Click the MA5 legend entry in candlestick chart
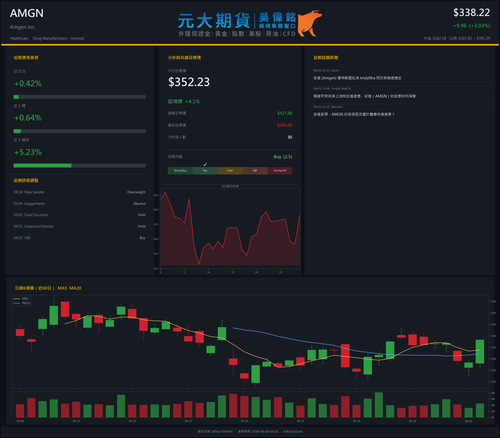Screen dimensions: 500x438 point(21,299)
